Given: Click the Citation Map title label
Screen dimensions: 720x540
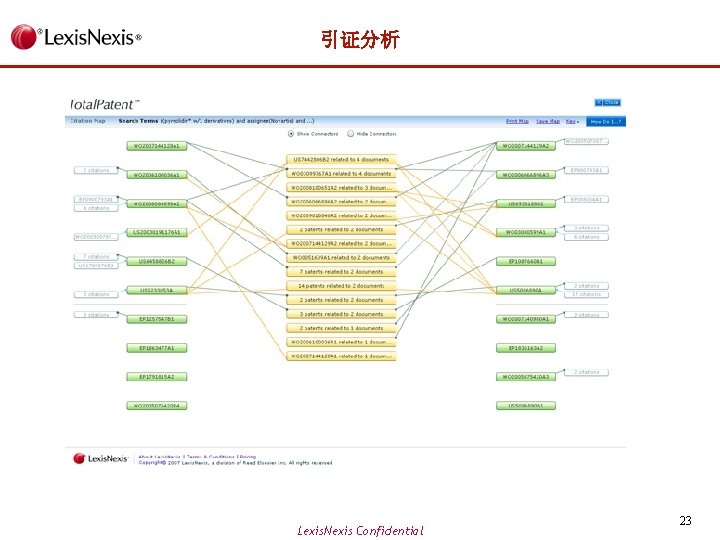Looking at the screenshot, I should point(88,121).
